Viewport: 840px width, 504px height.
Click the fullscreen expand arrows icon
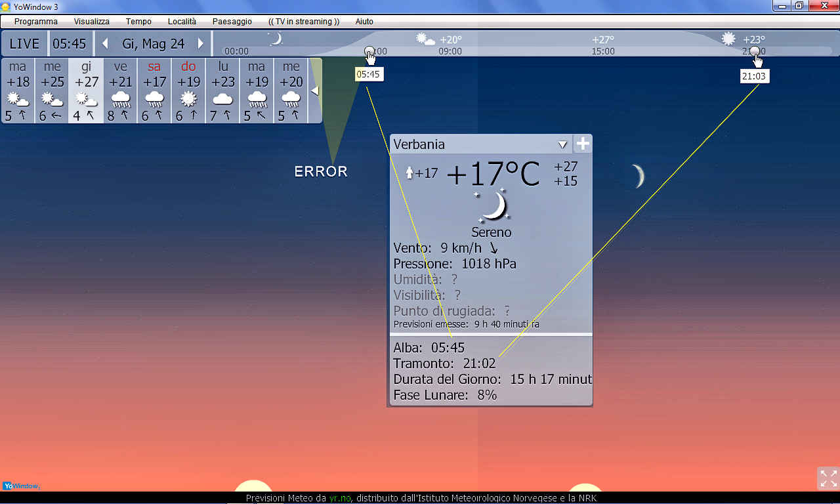point(828,478)
